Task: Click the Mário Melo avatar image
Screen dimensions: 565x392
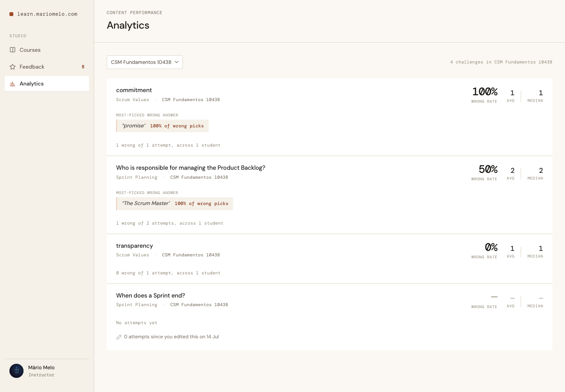Action: point(16,371)
